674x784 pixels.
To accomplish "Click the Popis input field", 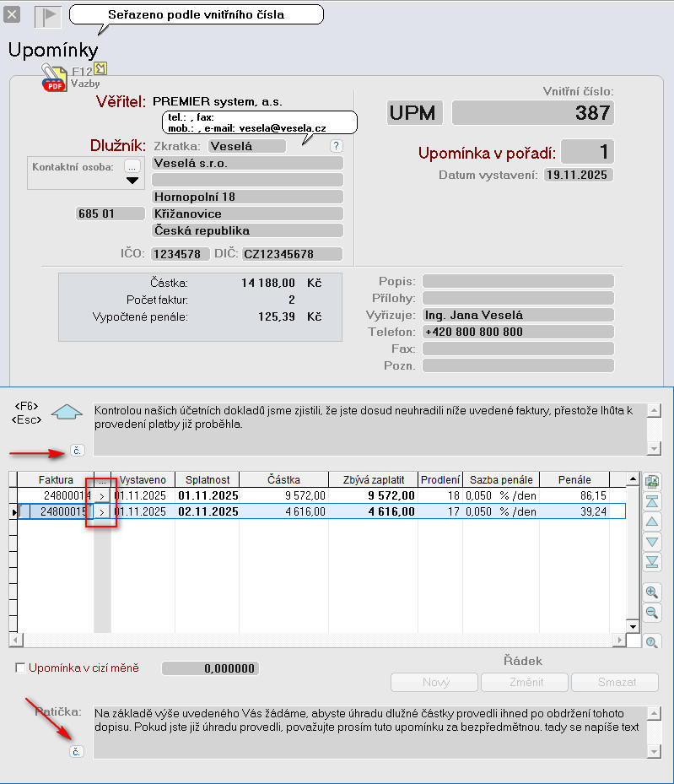I will (518, 281).
